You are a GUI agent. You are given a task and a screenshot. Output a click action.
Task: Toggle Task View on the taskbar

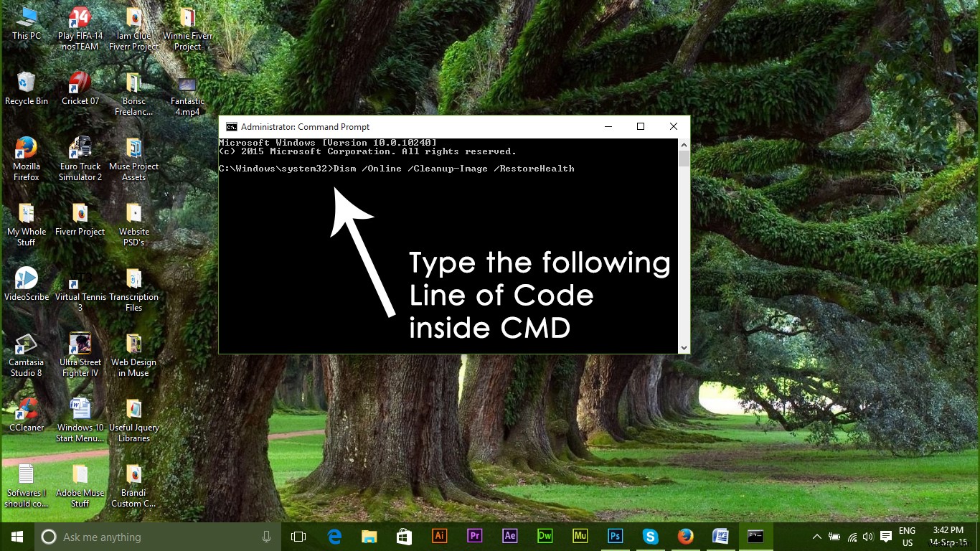click(x=298, y=536)
